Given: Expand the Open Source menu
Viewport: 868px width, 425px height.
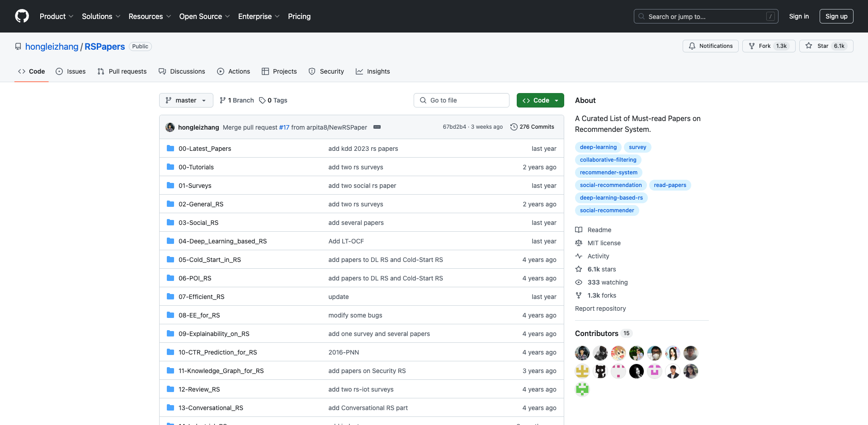Looking at the screenshot, I should [204, 16].
